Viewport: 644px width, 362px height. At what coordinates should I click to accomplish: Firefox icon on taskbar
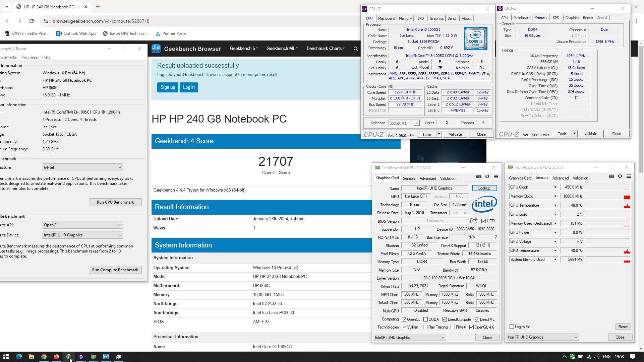(x=56, y=357)
